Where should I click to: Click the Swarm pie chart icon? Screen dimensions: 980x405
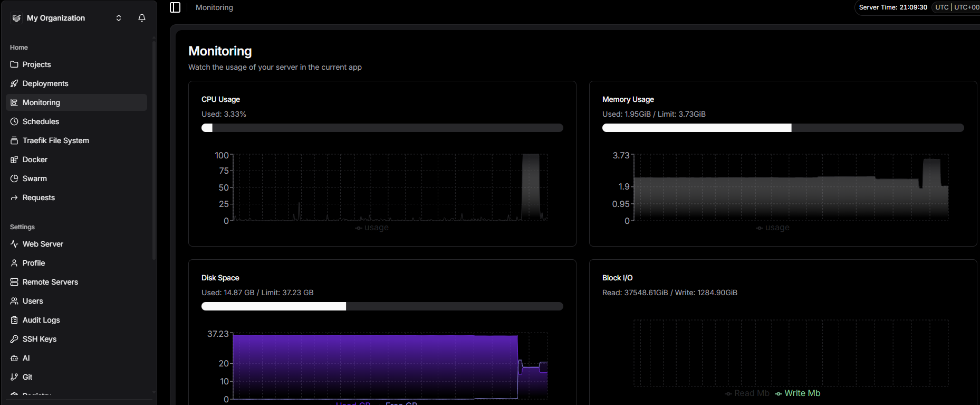[x=14, y=178]
